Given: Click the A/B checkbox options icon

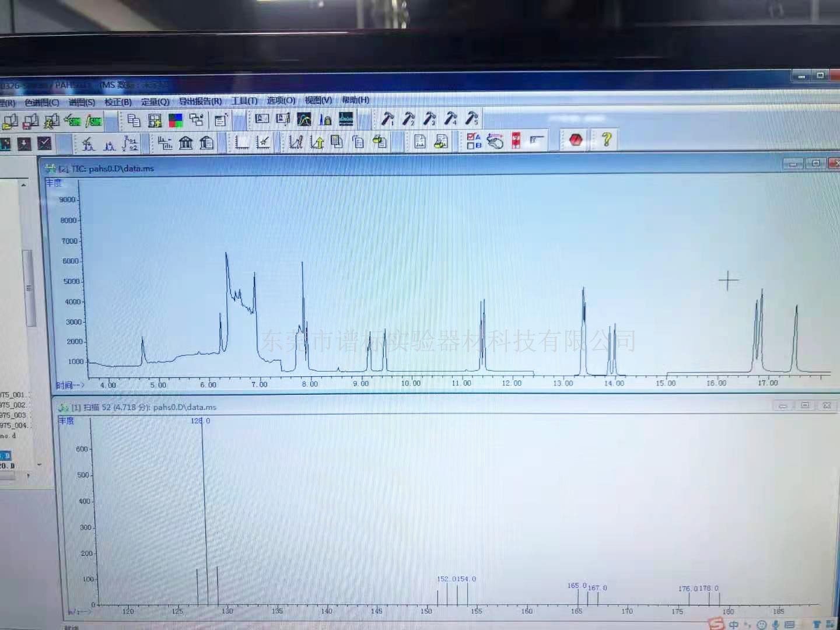Looking at the screenshot, I should (x=474, y=141).
